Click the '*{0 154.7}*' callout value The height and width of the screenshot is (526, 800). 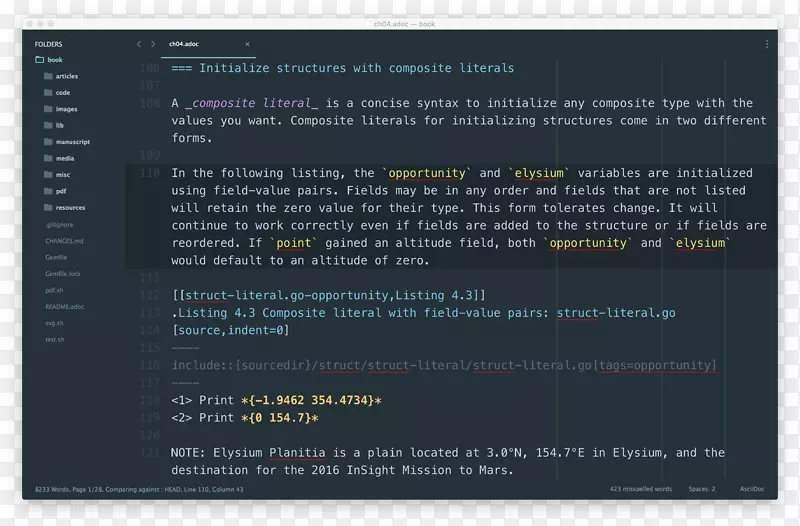coord(280,418)
